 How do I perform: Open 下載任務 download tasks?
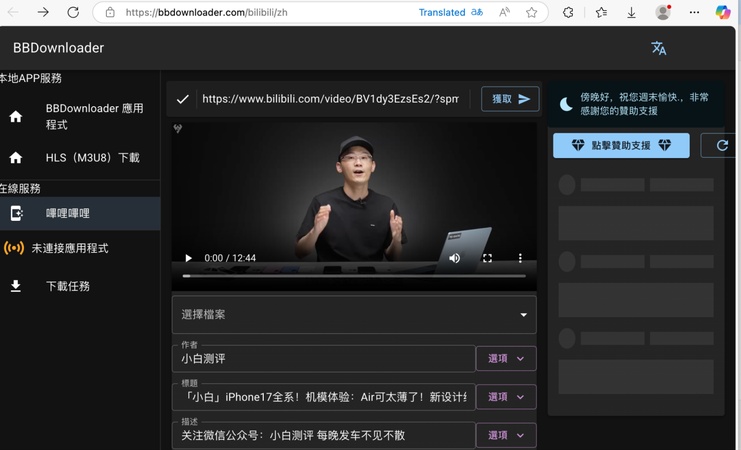(80, 286)
